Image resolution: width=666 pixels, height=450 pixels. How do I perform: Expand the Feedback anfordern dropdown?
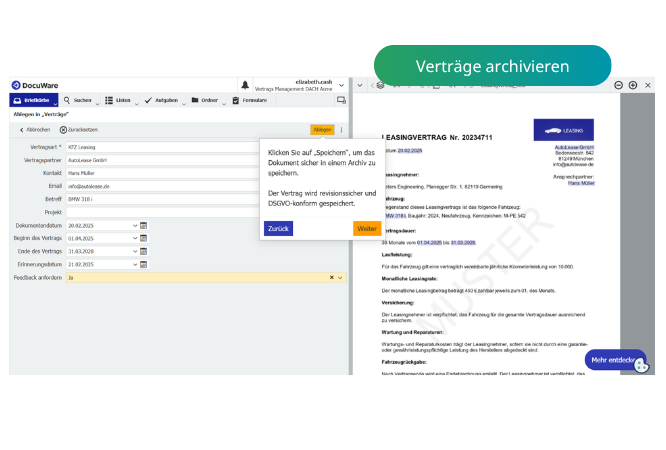340,277
